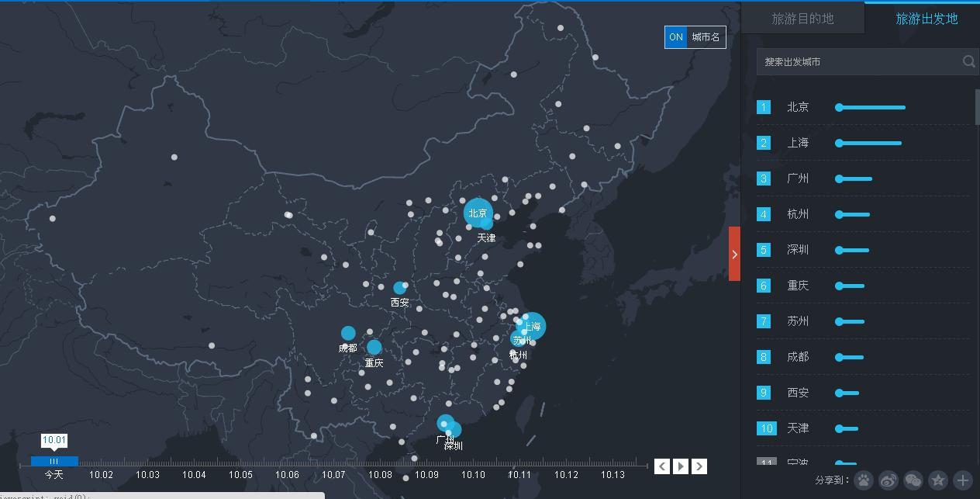Click the 西安 bubble on the map
The width and height of the screenshot is (980, 499).
point(399,288)
